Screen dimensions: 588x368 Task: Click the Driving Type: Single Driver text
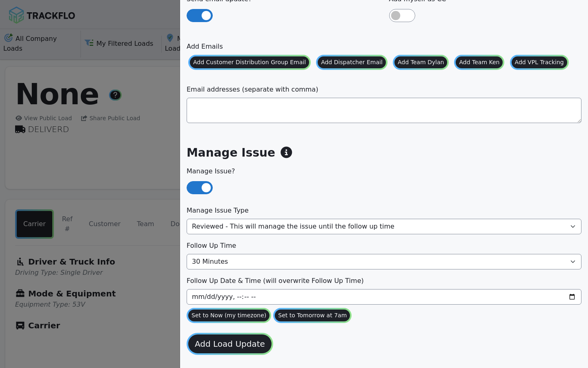59,272
